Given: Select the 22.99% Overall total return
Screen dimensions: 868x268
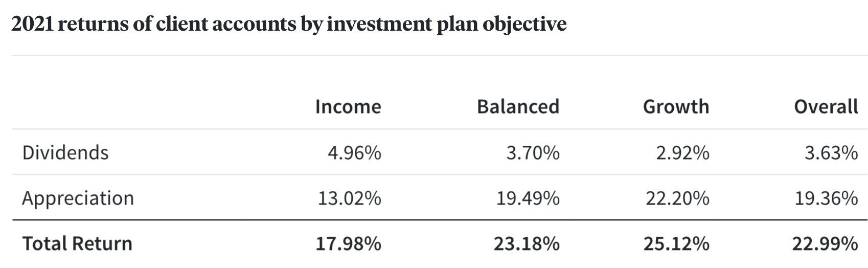Looking at the screenshot, I should click(x=825, y=243).
